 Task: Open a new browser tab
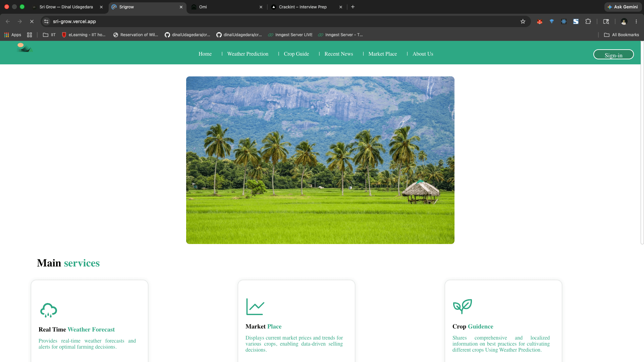click(353, 7)
